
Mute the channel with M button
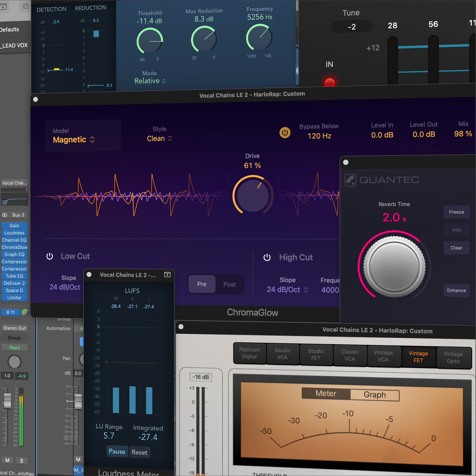tap(7, 460)
